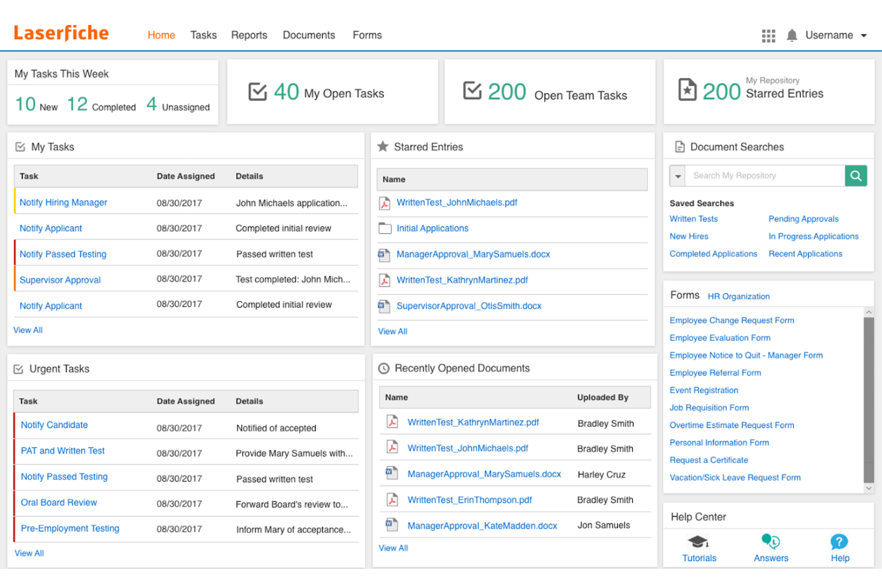Click '10 New' tasks this week count
This screenshot has width=882, height=588.
(36, 104)
